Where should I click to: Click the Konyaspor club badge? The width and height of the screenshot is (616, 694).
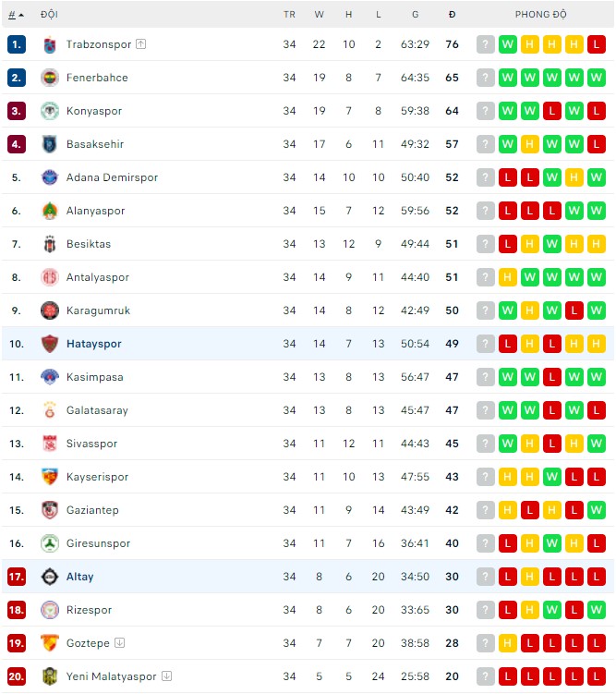click(50, 111)
